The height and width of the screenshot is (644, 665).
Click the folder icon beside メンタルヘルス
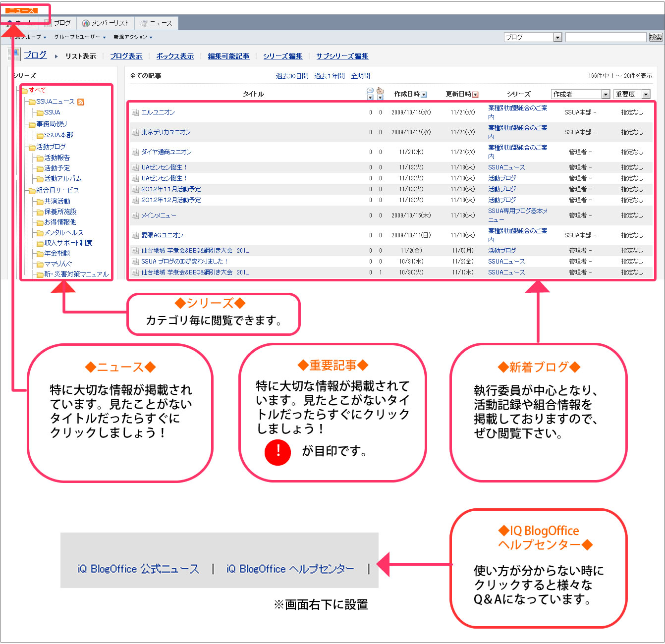[x=40, y=233]
